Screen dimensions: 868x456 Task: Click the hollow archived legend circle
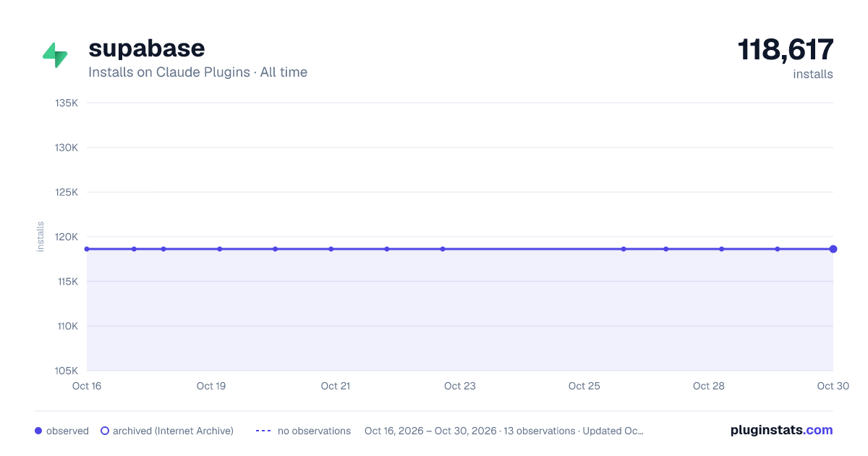click(105, 431)
